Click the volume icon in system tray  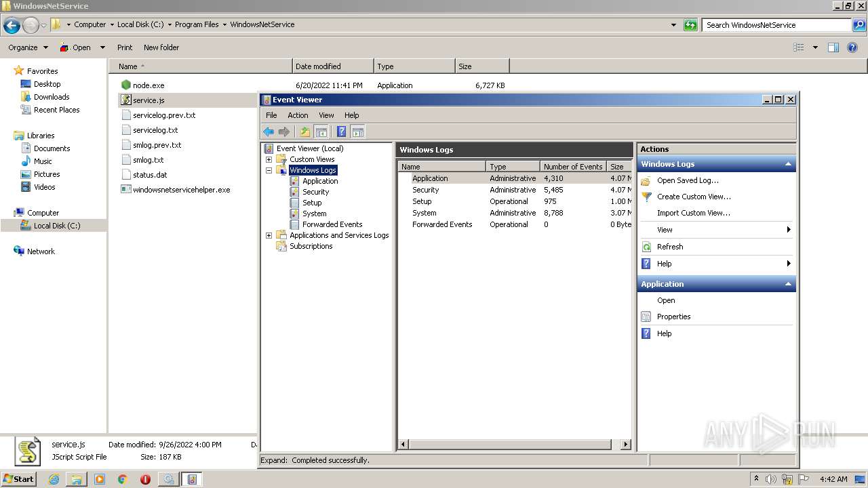(x=771, y=479)
